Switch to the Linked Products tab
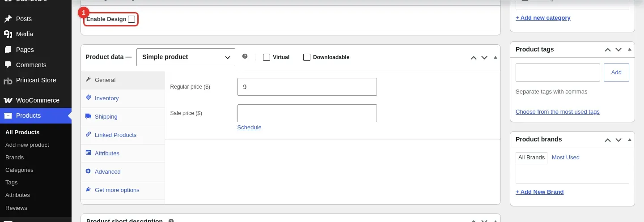 [123, 135]
